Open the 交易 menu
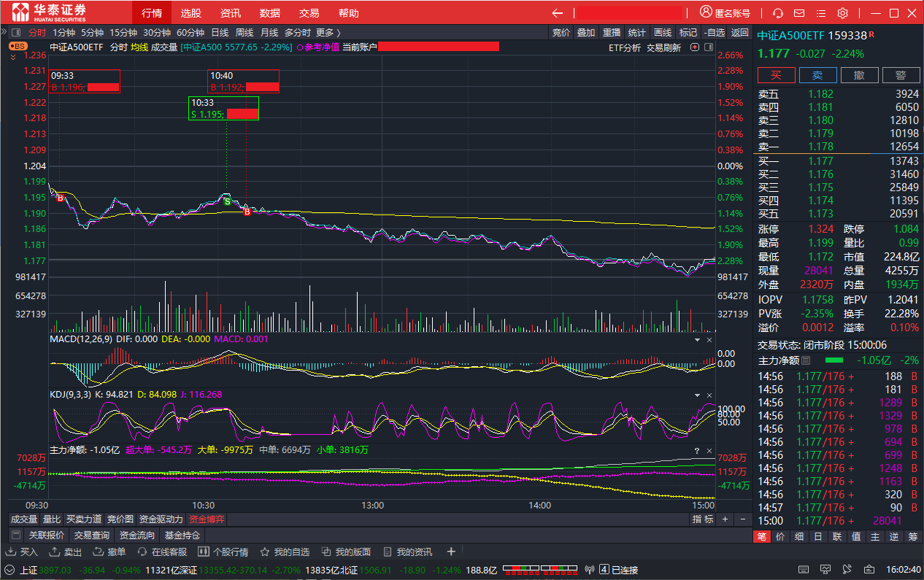This screenshot has width=924, height=580. click(x=309, y=13)
